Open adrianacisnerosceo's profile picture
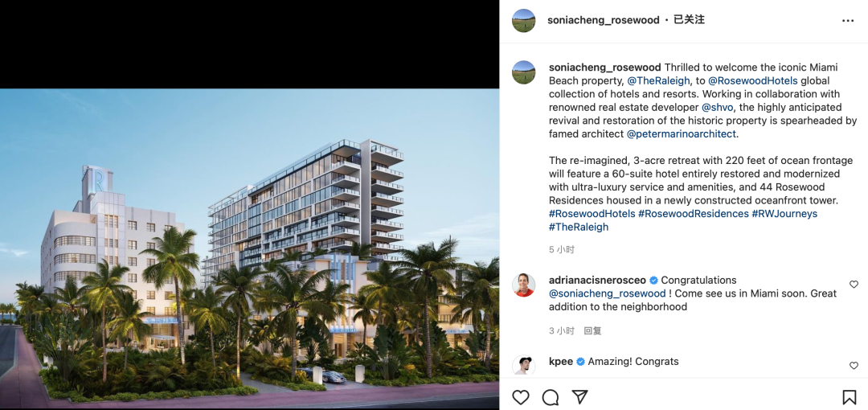868x410 pixels. [x=524, y=285]
